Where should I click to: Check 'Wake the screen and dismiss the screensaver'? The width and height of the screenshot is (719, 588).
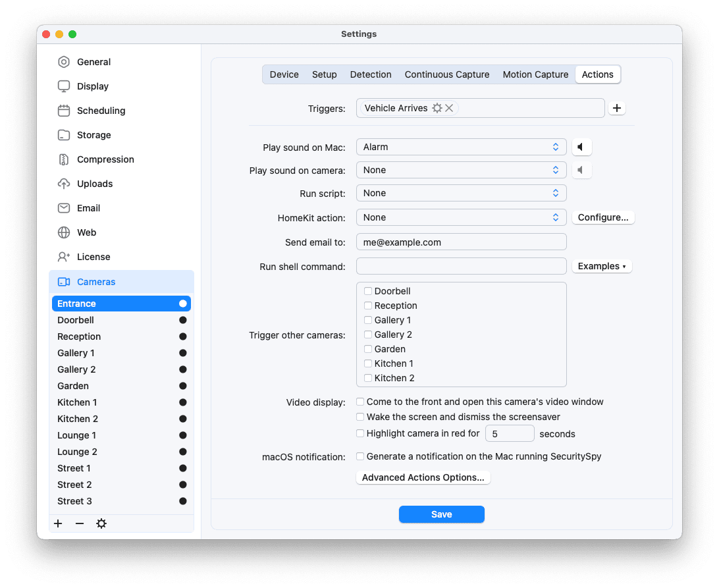[360, 417]
